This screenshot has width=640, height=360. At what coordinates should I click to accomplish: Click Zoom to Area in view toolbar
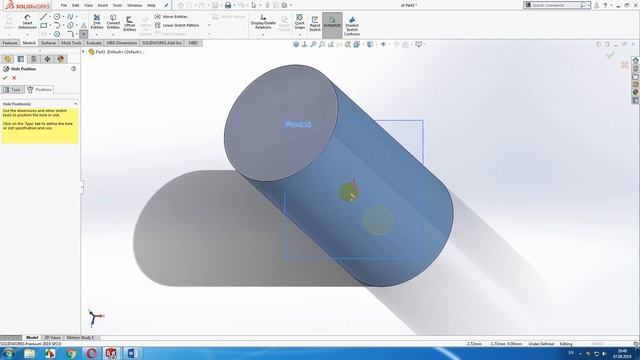pos(322,44)
